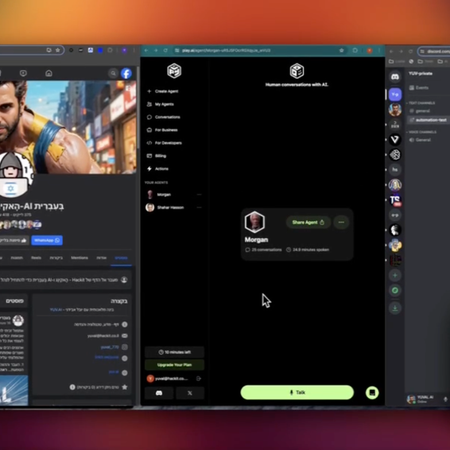
Task: Collapse the Text Channels category
Action: [422, 103]
